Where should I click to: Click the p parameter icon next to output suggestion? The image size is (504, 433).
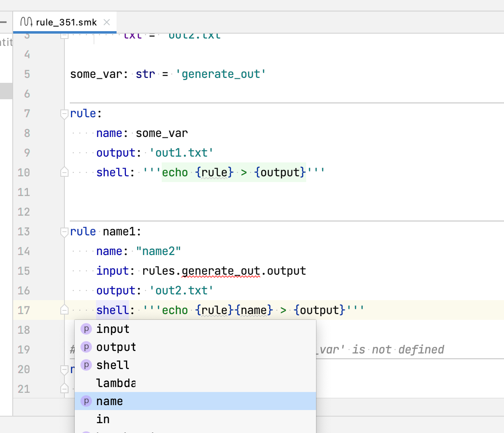point(86,346)
